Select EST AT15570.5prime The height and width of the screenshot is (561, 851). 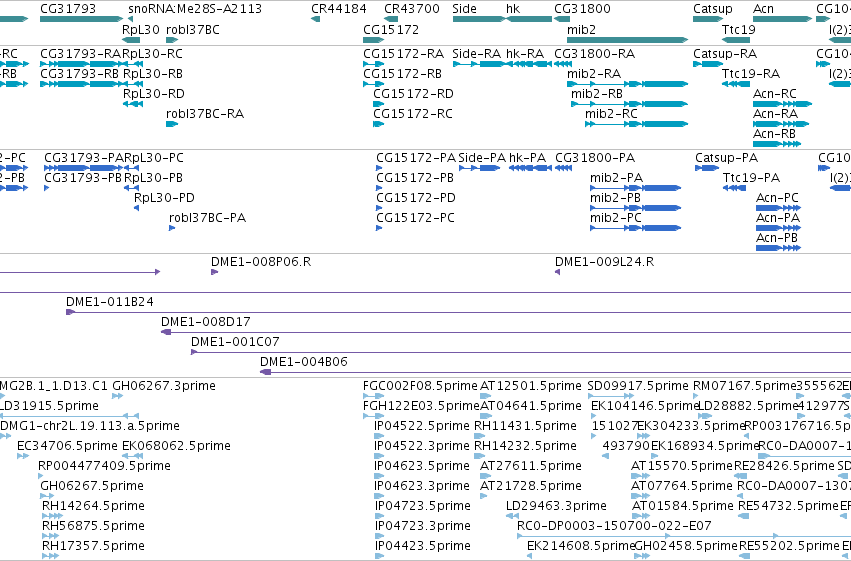click(x=682, y=466)
